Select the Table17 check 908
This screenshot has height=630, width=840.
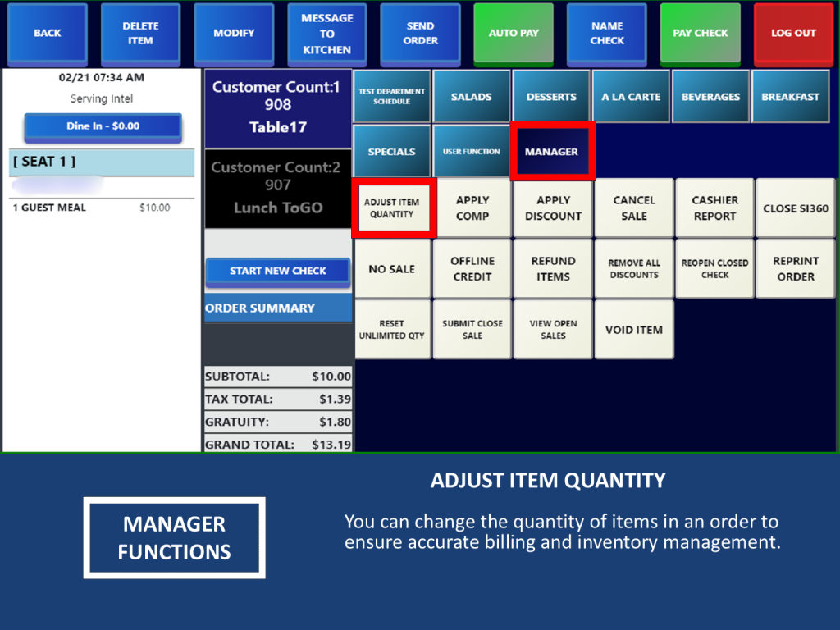(x=277, y=107)
